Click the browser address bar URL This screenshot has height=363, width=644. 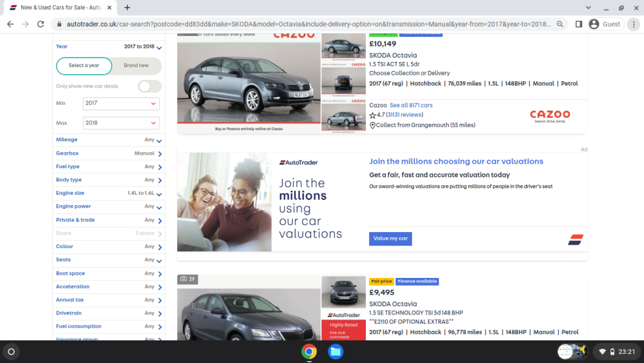tap(308, 25)
